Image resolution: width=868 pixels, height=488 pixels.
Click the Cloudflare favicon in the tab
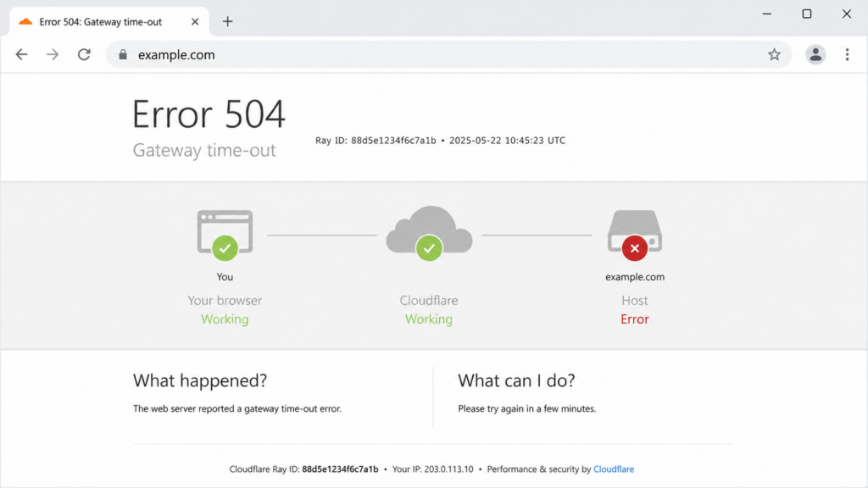(x=25, y=21)
